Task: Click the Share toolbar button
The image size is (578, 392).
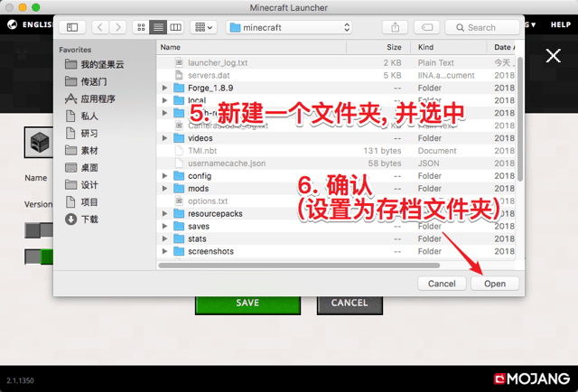Action: point(396,27)
